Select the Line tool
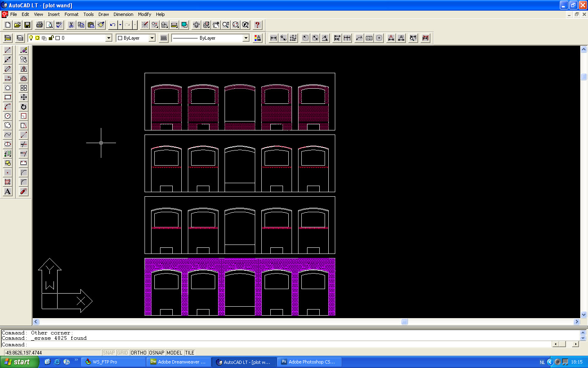 pos(7,49)
